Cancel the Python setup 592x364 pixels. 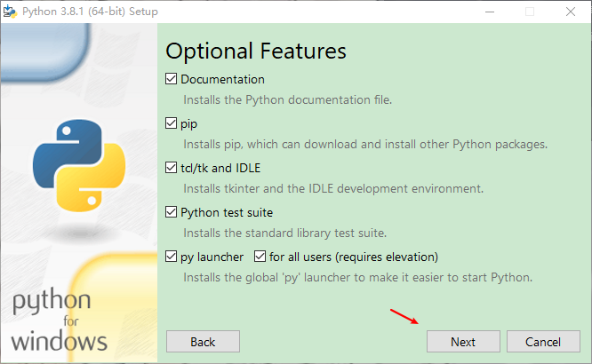543,342
